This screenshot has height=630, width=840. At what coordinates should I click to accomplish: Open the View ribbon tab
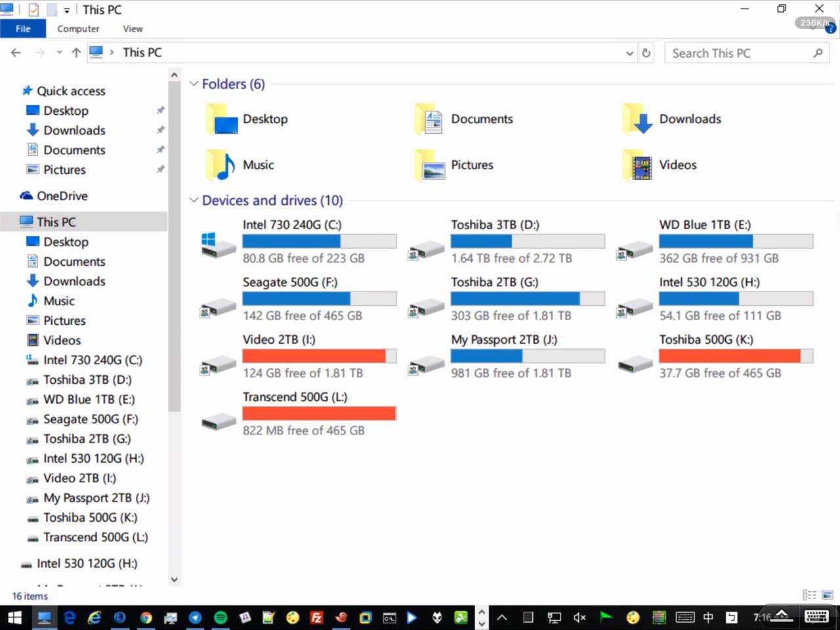point(133,29)
